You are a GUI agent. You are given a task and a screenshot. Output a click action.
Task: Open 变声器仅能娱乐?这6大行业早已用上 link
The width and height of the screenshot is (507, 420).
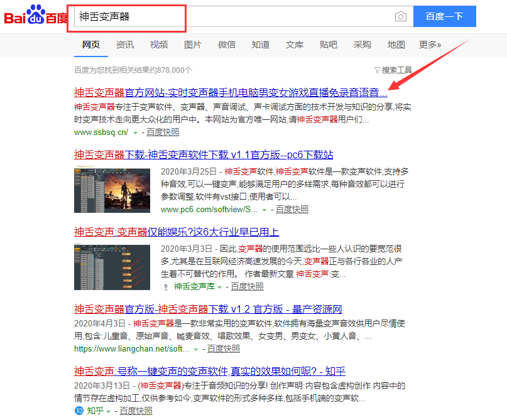tap(177, 232)
